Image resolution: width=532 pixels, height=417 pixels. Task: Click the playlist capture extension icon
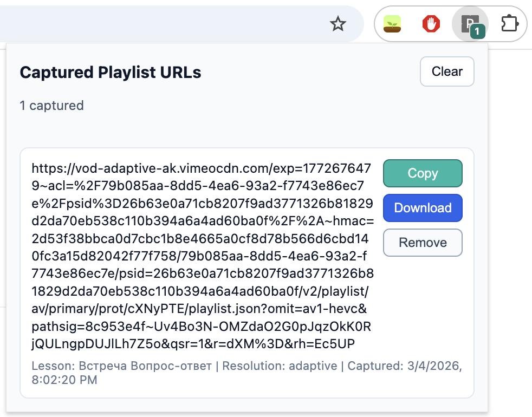click(468, 23)
